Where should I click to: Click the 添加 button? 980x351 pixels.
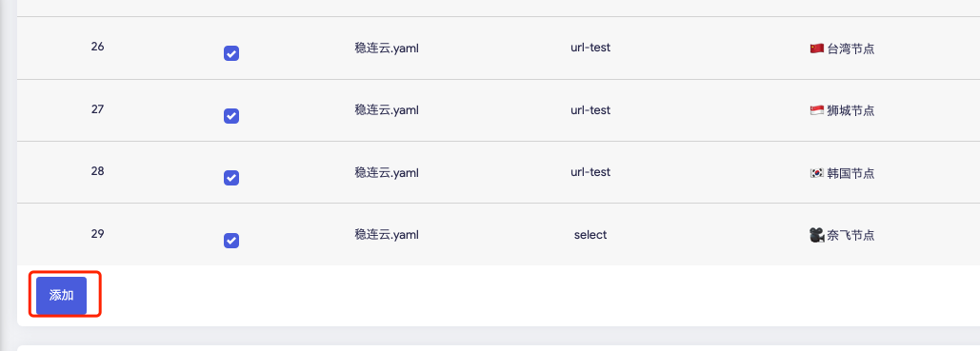(61, 296)
